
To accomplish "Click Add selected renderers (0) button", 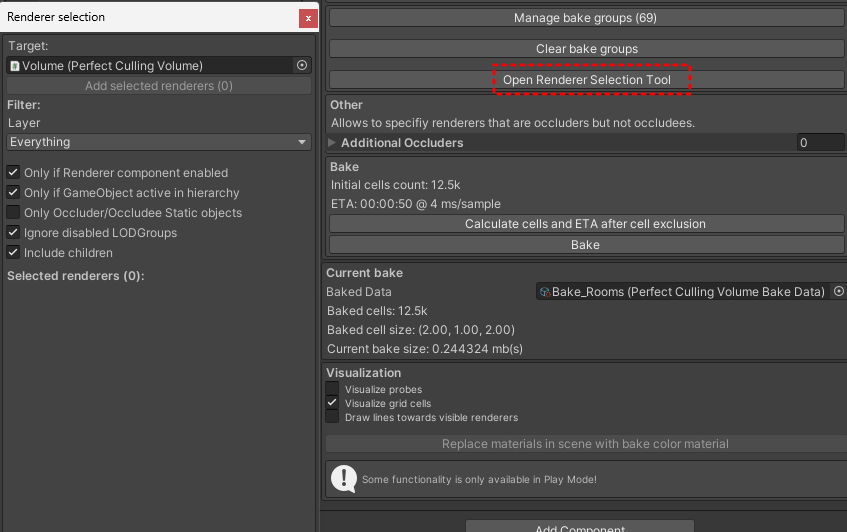I will pyautogui.click(x=159, y=86).
